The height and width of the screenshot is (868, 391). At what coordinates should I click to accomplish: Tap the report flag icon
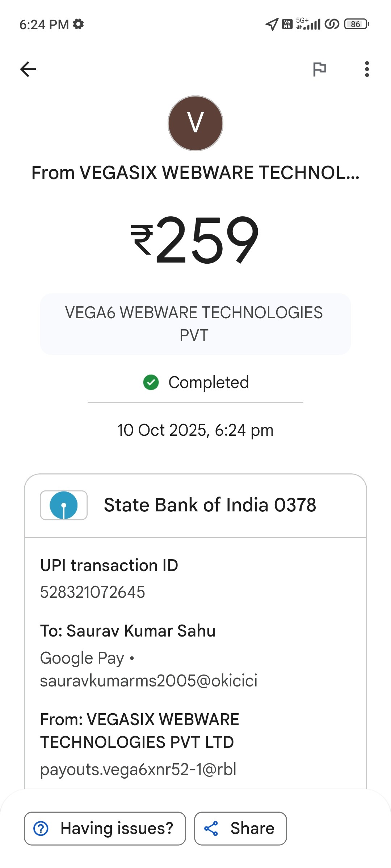click(x=319, y=69)
